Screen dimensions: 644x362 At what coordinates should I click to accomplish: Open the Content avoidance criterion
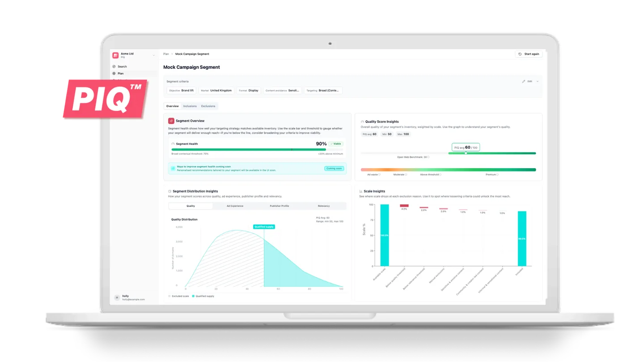[x=282, y=91]
